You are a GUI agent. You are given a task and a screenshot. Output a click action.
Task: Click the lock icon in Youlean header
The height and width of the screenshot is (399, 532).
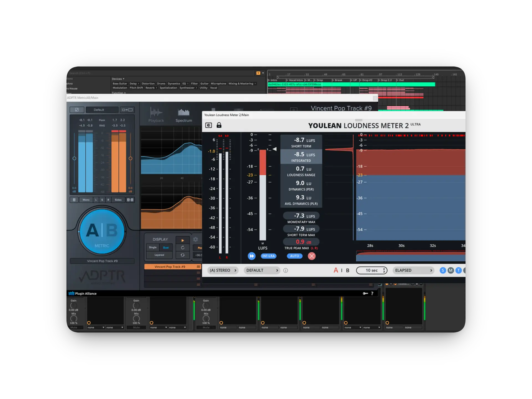[x=219, y=125]
